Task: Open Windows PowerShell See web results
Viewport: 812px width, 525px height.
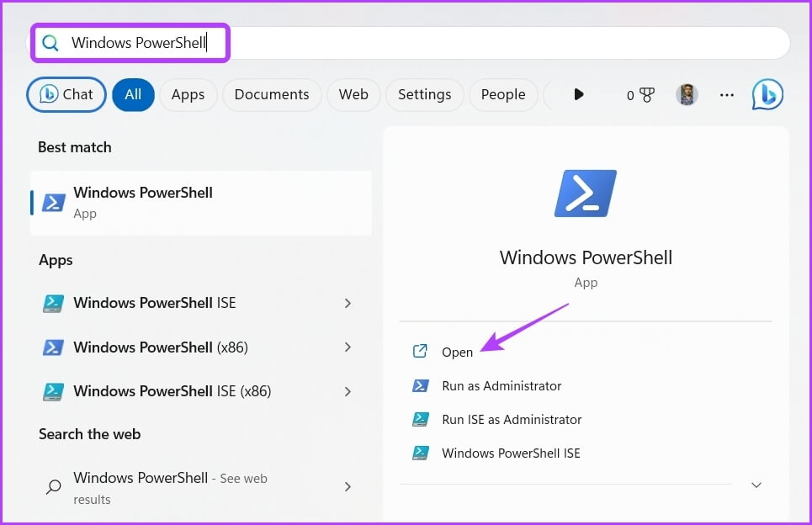Action: tap(201, 487)
